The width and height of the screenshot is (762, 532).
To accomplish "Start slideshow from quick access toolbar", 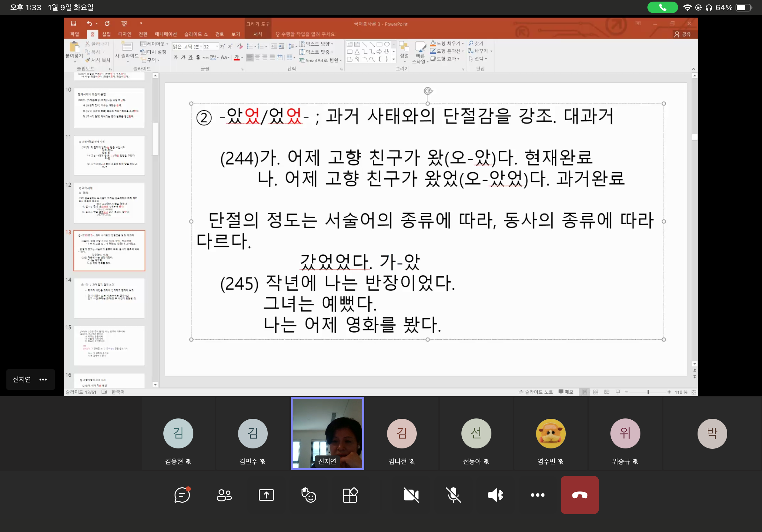I will click(124, 24).
